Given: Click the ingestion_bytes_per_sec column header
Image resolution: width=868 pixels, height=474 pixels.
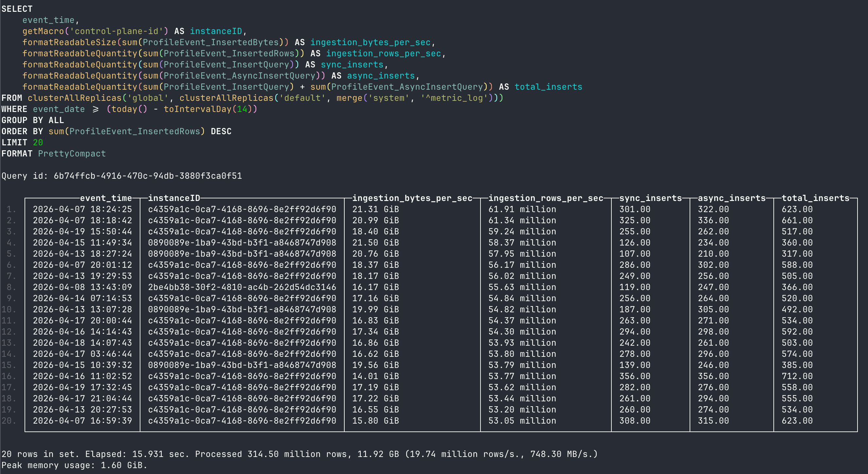Looking at the screenshot, I should point(412,198).
